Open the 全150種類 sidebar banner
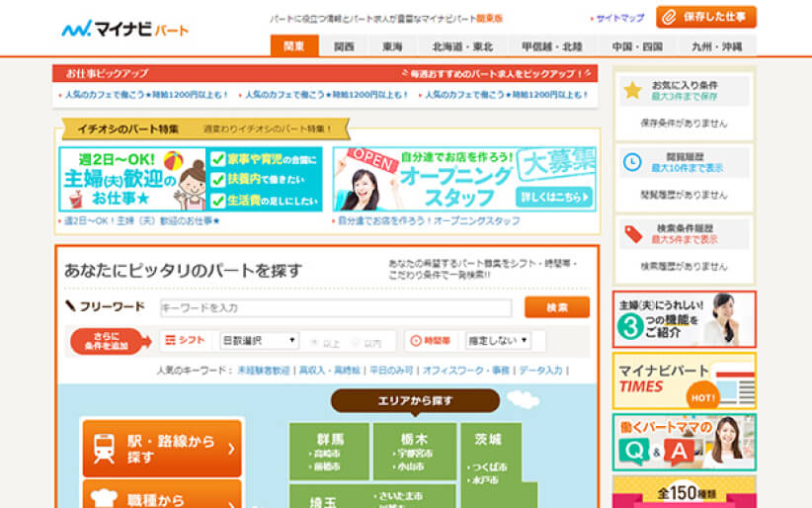The image size is (812, 508). coord(685,492)
